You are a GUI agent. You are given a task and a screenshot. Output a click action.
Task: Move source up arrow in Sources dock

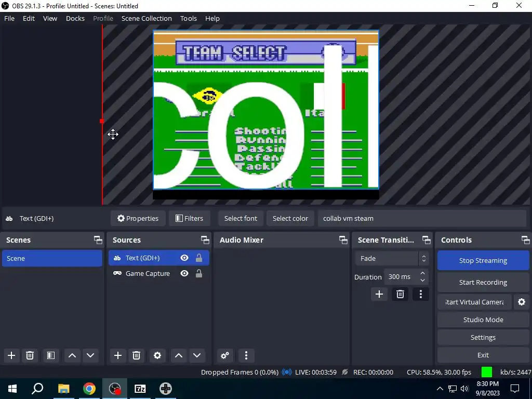[179, 355]
